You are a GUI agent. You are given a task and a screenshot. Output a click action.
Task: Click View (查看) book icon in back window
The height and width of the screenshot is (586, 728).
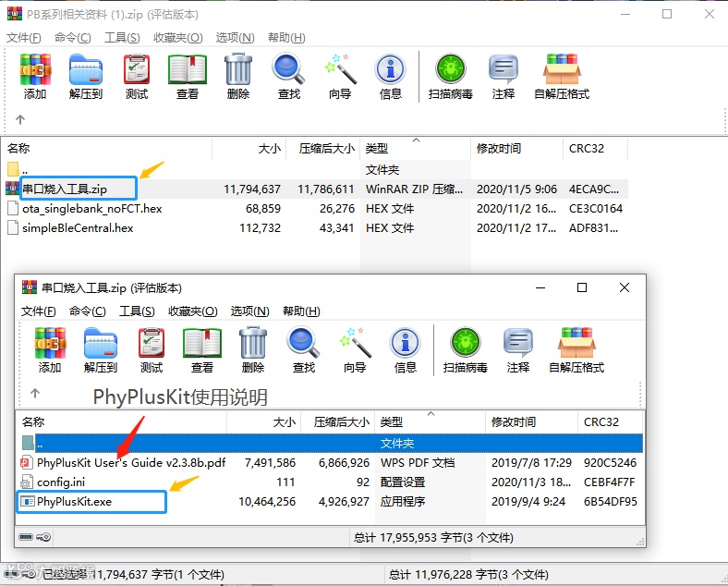188,77
